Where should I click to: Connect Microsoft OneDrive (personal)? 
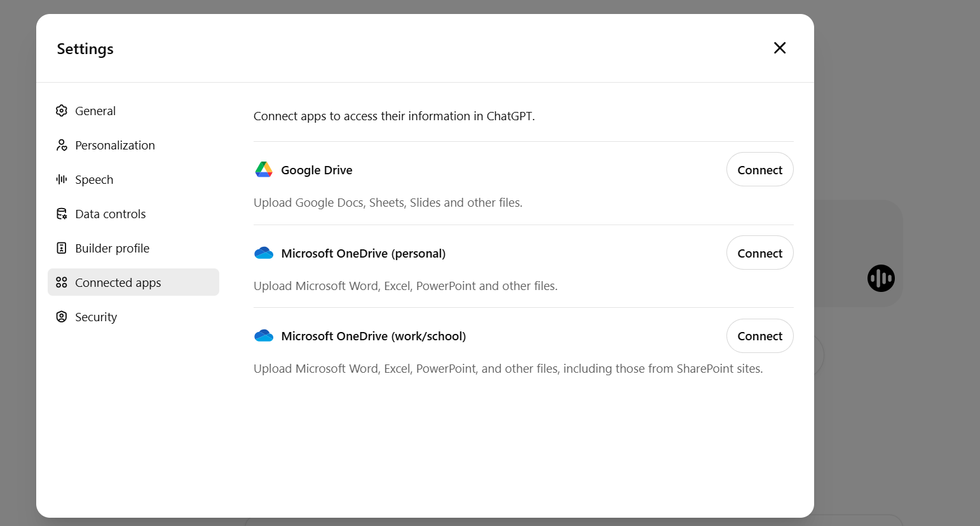[x=759, y=253]
